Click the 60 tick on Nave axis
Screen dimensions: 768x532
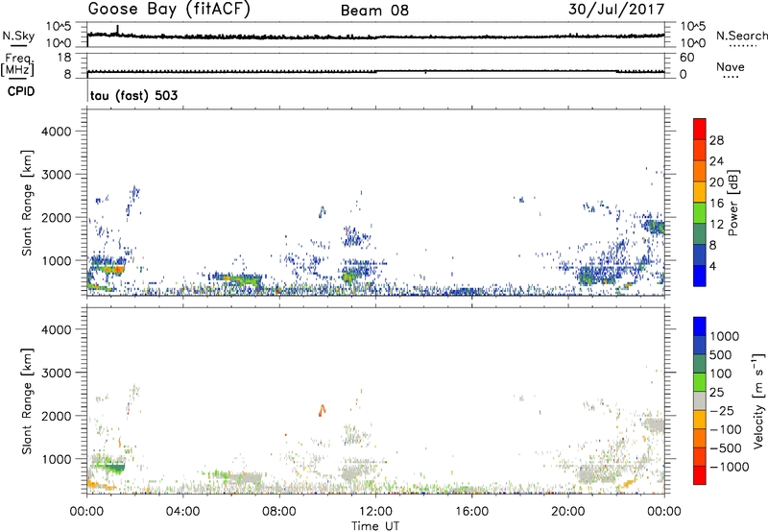click(x=686, y=58)
